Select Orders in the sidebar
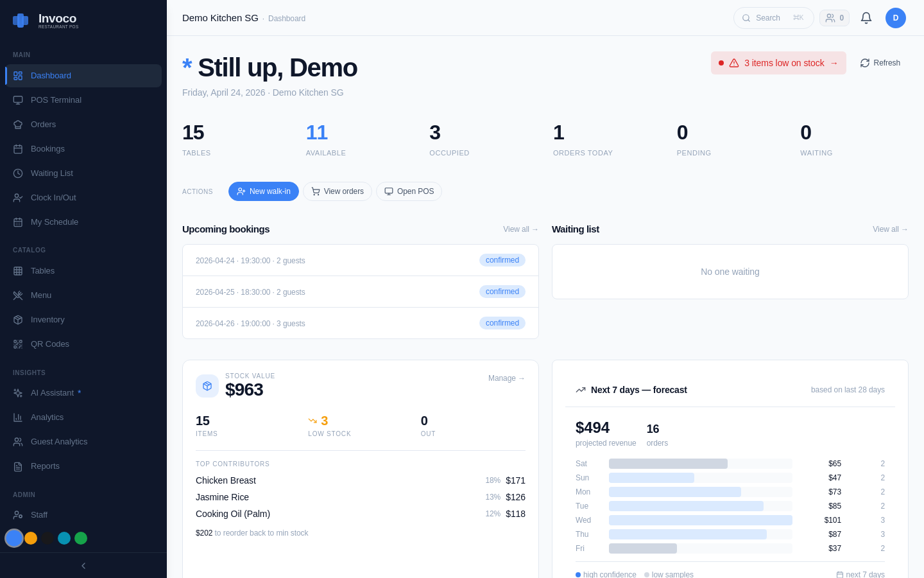The height and width of the screenshot is (578, 924). pos(43,124)
